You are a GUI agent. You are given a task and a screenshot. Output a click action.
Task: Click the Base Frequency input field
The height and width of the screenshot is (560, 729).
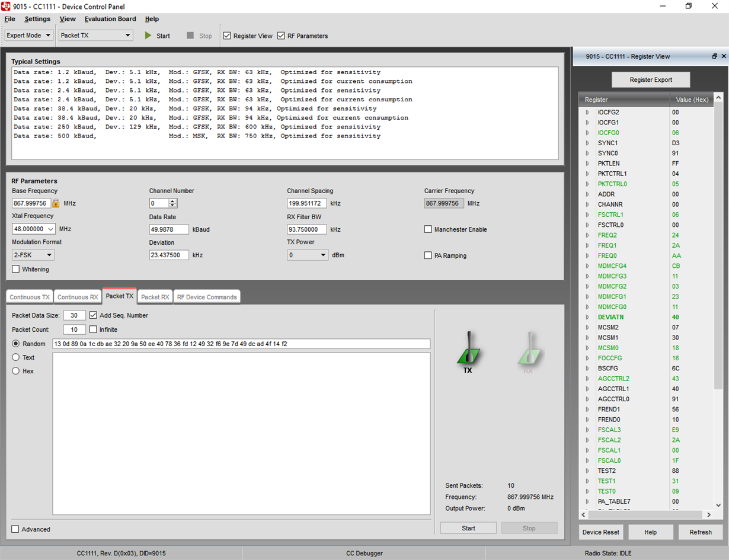tap(31, 203)
